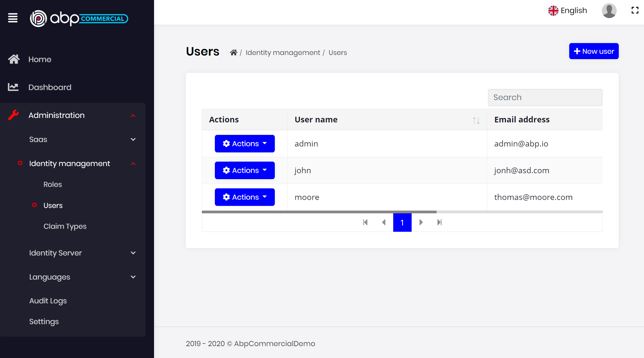Image resolution: width=644 pixels, height=358 pixels.
Task: Open Actions dropdown for moore user
Action: point(245,197)
